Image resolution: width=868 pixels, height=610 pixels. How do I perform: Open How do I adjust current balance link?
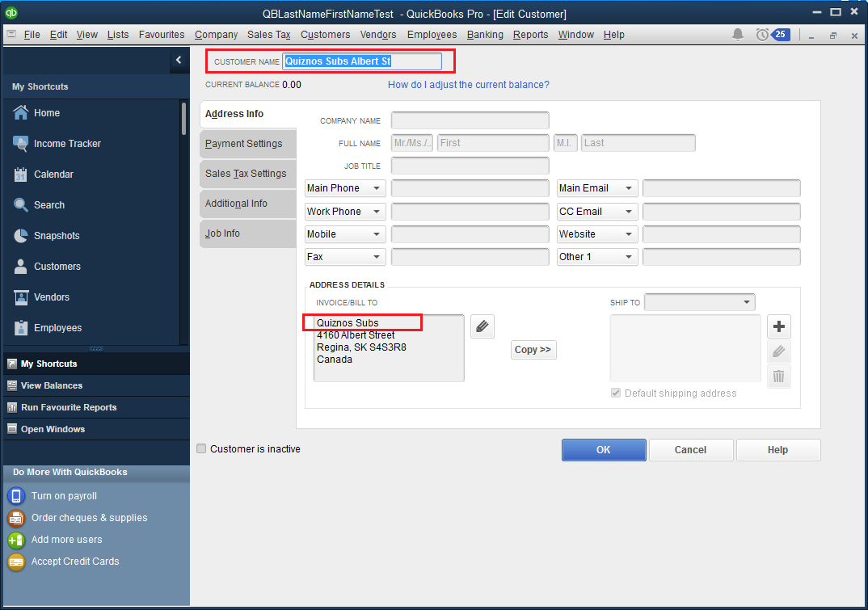coord(468,85)
